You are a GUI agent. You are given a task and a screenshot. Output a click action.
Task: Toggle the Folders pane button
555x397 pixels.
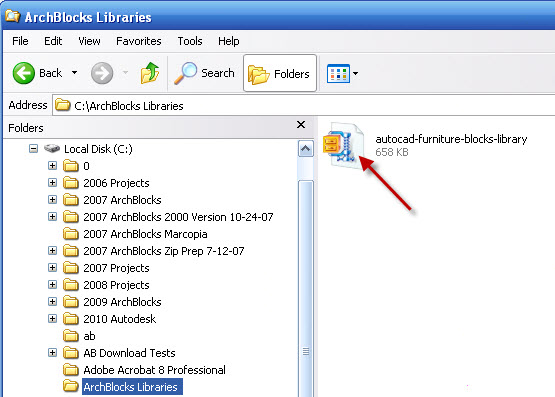pos(280,73)
